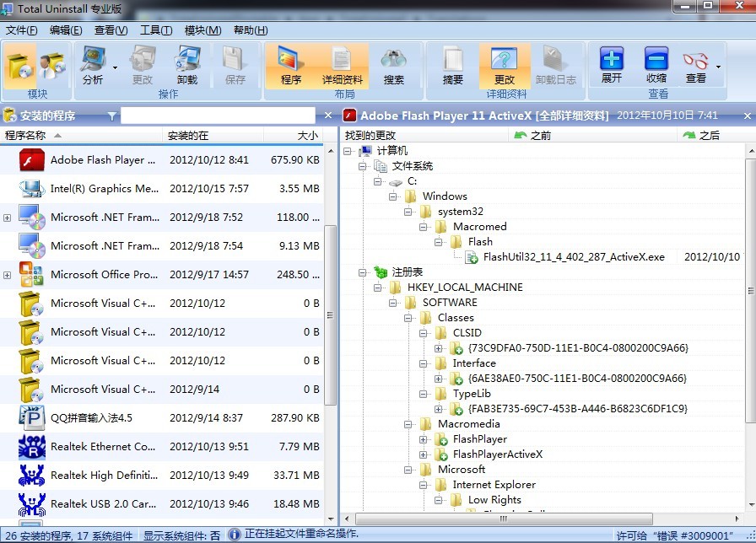Screen dimensions: 756x543
Task: Show the 摘要 summary view
Action: [x=453, y=66]
